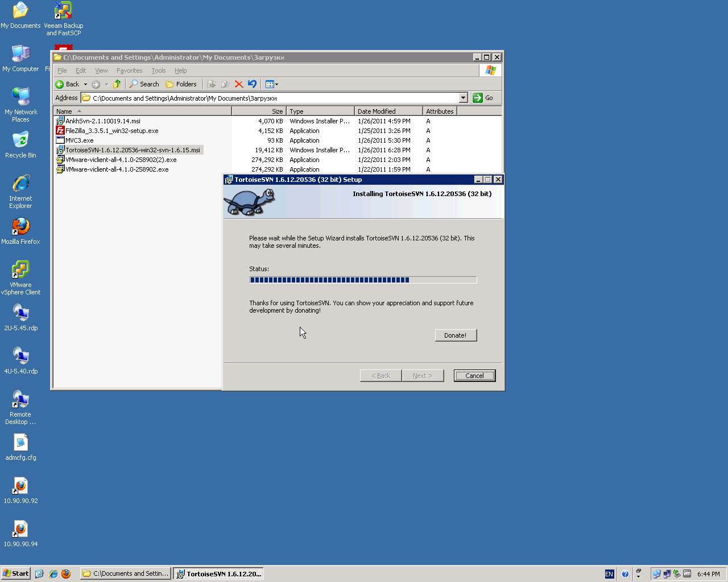The image size is (728, 582).
Task: Open the Forward button history dropdown arrow
Action: [x=106, y=84]
